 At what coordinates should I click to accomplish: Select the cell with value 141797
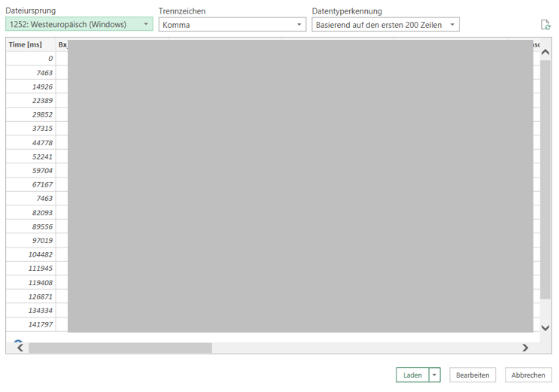point(31,324)
